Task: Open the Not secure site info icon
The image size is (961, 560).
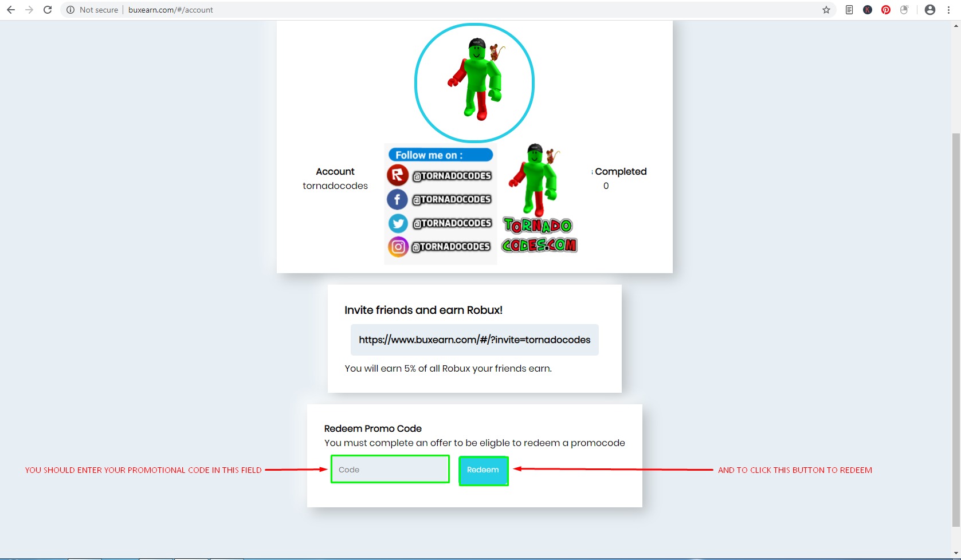Action: coord(70,10)
